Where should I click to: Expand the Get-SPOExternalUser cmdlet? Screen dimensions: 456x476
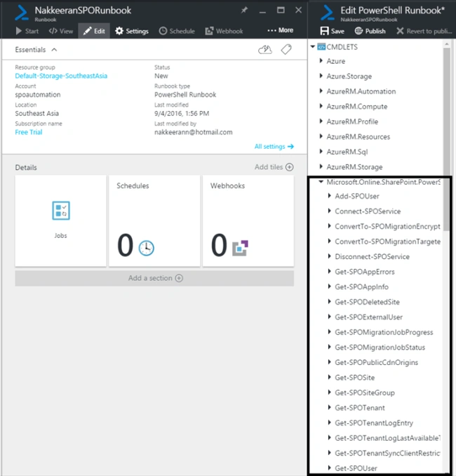(x=330, y=317)
